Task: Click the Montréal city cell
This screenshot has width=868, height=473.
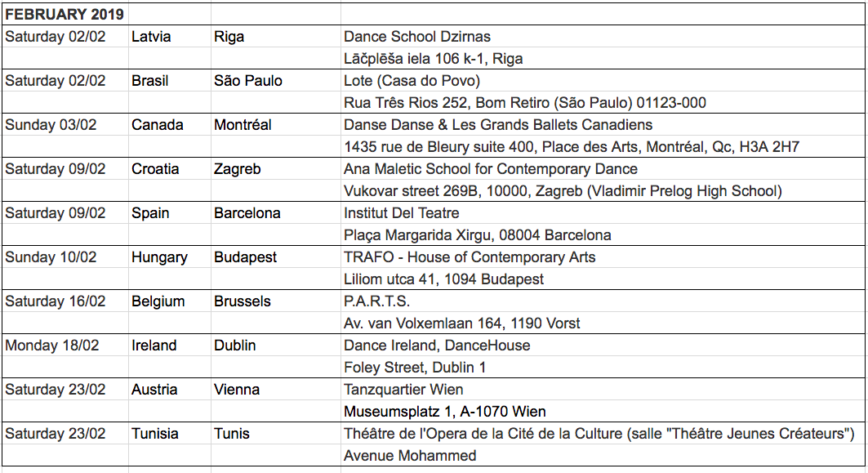Action: 276,125
